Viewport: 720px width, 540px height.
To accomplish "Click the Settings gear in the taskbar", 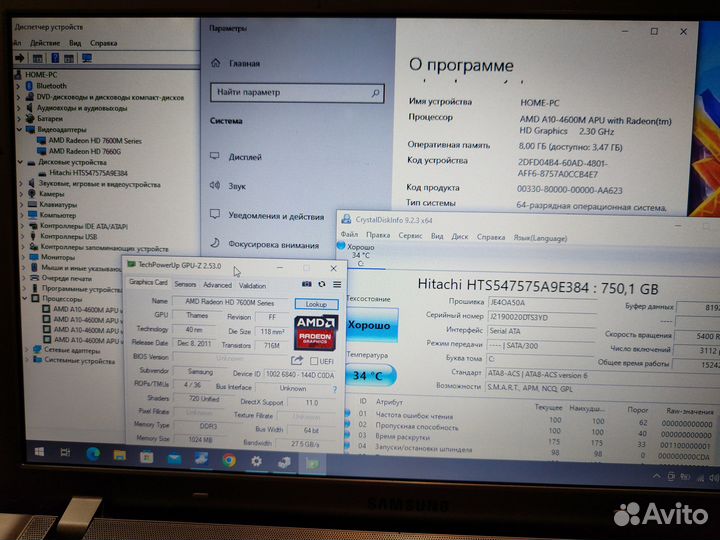I will [257, 461].
